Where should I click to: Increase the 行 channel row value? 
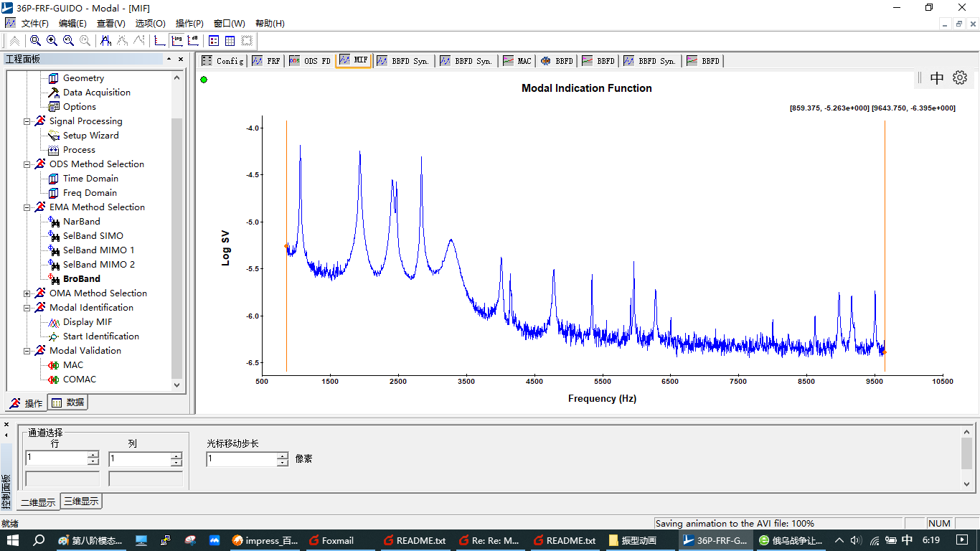93,454
